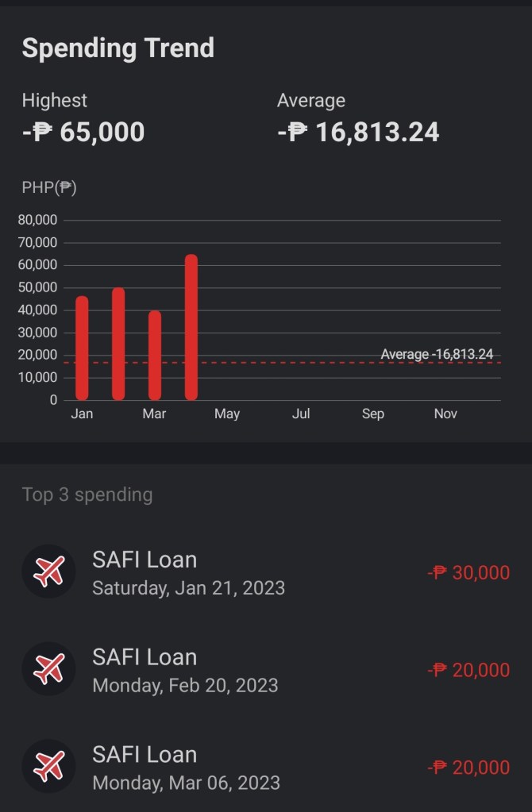Tap the Average -₱ 16,813.24 summary value
Screen dimensions: 532x812
point(358,132)
